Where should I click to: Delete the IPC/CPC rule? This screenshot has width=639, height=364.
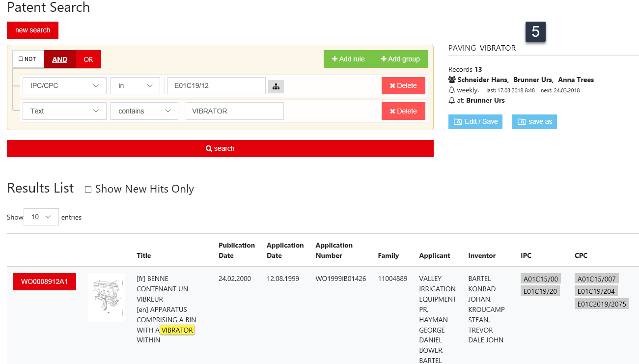[x=403, y=85]
